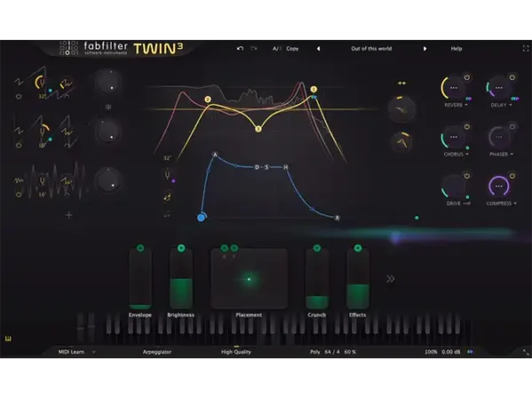Select filter node 3 at curve dip
The image size is (532, 399).
(x=259, y=129)
